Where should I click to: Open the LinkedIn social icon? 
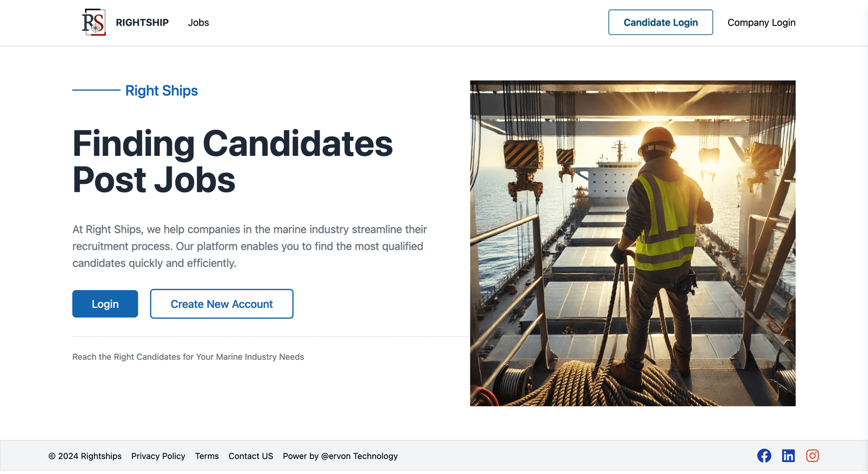[x=788, y=456]
